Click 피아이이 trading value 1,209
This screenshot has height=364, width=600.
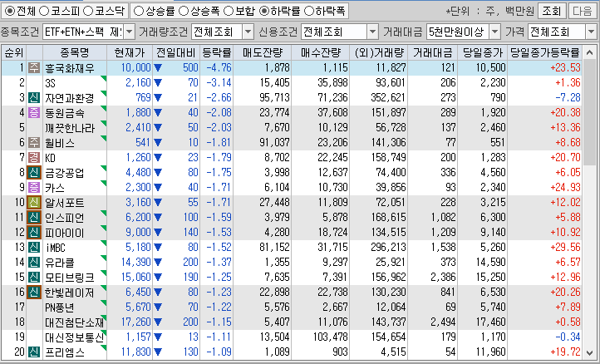(443, 233)
